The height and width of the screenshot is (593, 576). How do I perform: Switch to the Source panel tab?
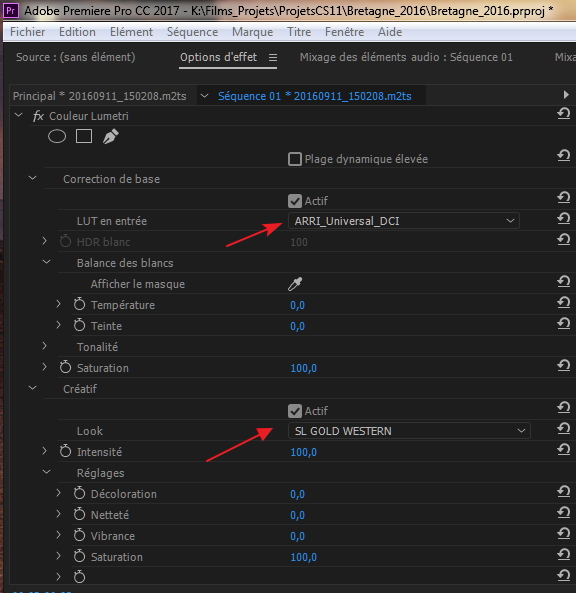click(76, 57)
